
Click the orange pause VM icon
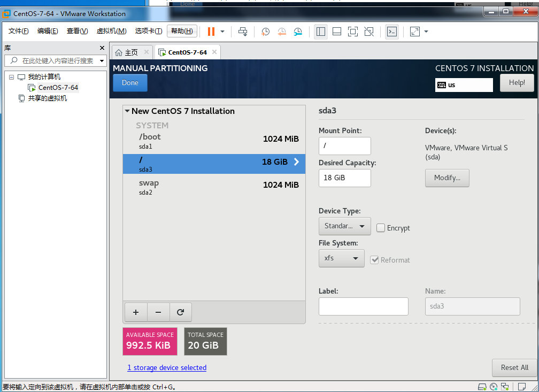211,32
